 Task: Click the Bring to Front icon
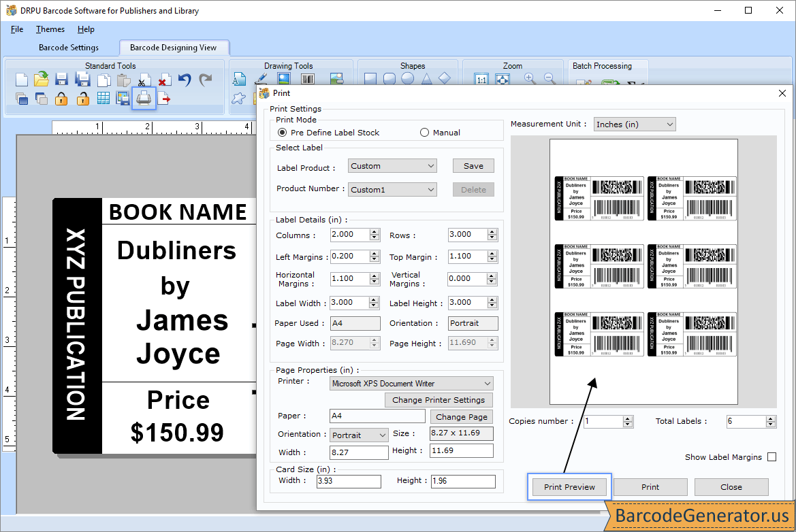point(21,99)
